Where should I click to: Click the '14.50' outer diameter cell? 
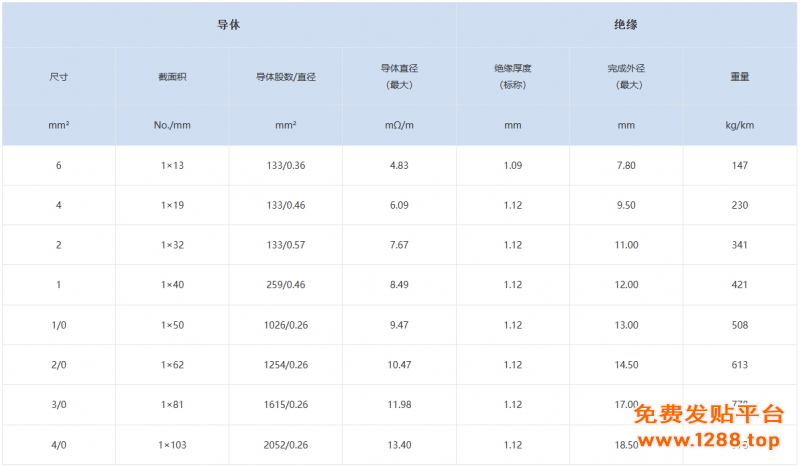[x=626, y=365]
